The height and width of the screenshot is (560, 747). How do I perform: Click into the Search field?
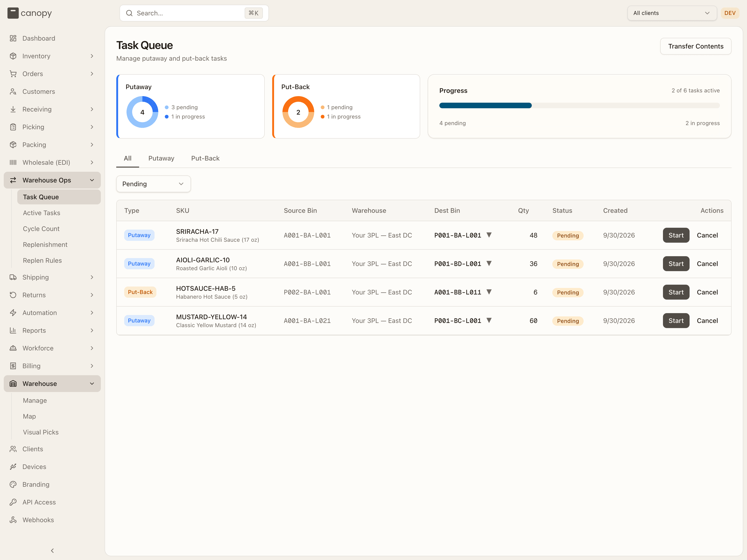[x=194, y=13]
